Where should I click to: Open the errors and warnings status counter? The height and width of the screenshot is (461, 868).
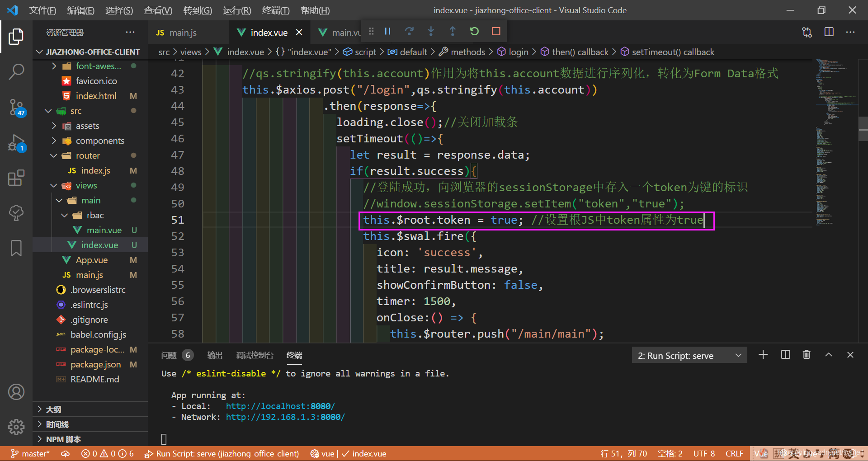[x=108, y=453]
